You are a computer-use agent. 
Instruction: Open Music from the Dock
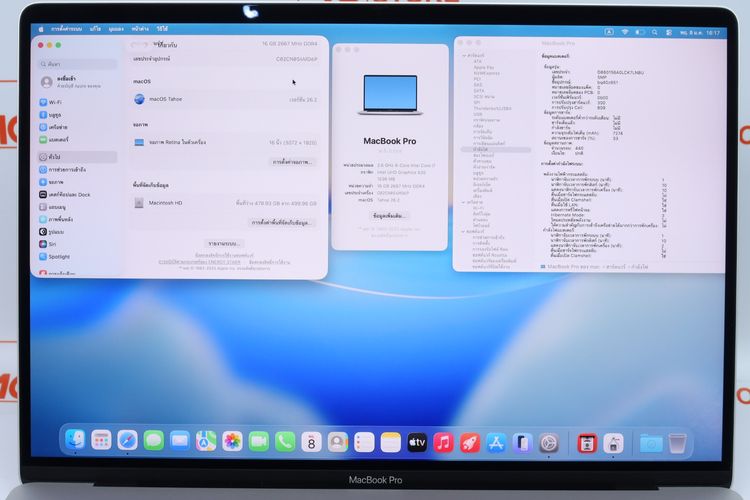point(443,443)
